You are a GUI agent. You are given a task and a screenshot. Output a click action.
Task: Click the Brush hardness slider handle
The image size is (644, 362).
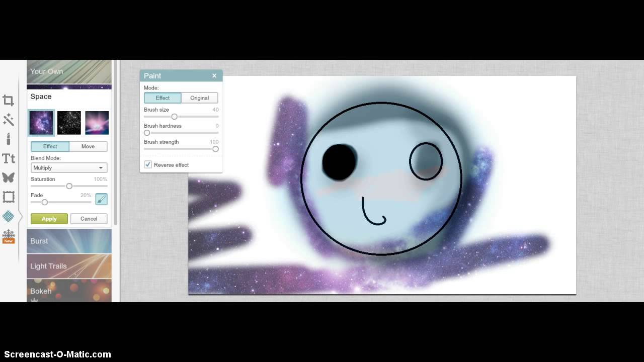147,133
